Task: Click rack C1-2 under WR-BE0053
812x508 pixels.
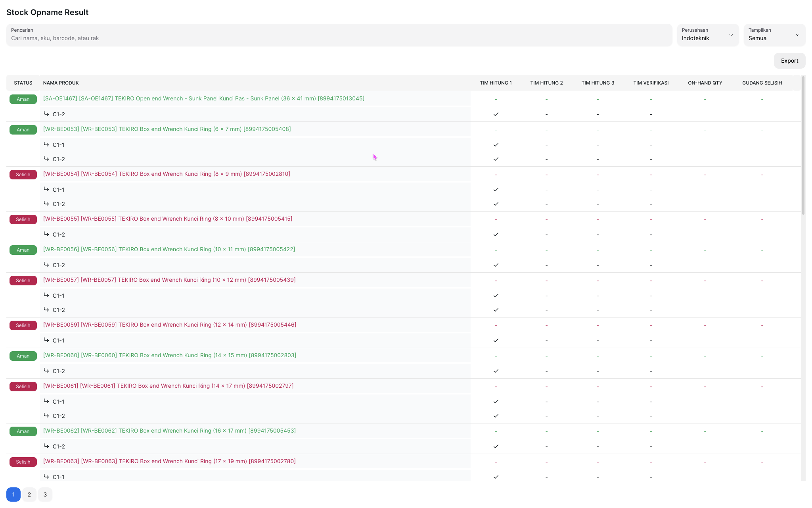Action: [x=59, y=159]
